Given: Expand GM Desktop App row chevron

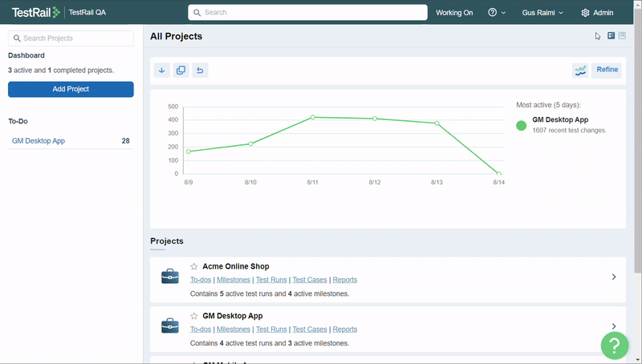Looking at the screenshot, I should tap(614, 326).
